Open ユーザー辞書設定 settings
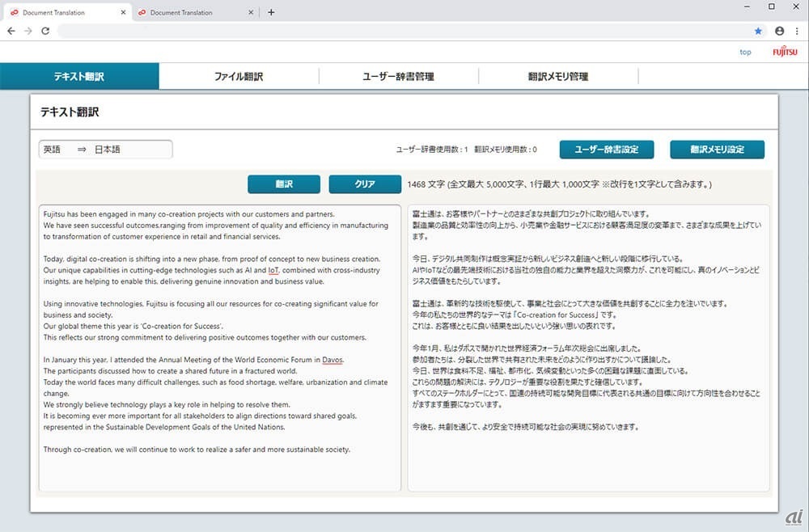809x532 pixels. [x=607, y=150]
